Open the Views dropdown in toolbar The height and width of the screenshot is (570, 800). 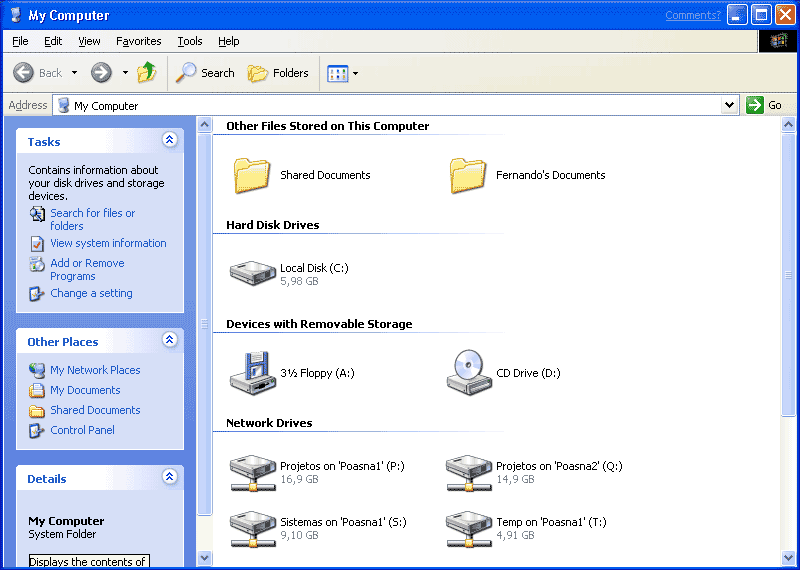[342, 73]
